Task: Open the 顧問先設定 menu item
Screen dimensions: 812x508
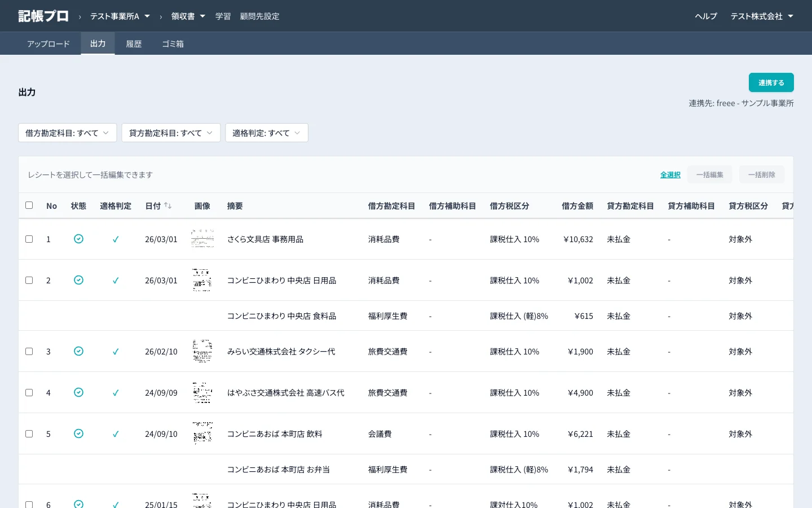Action: click(260, 16)
